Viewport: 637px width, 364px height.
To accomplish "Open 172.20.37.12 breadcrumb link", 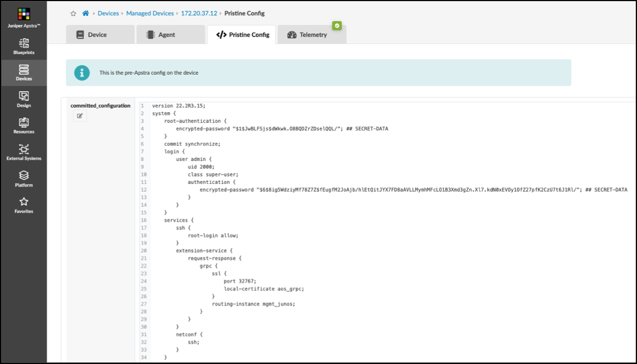I will (x=199, y=13).
